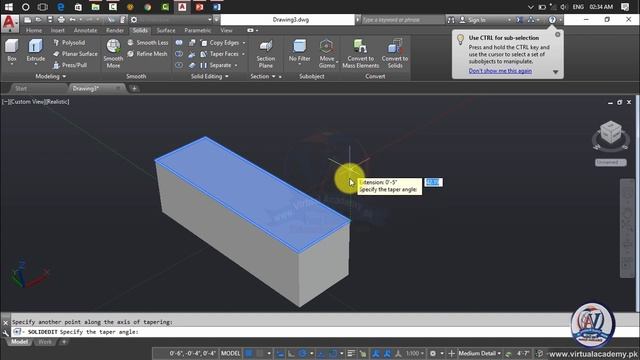
Task: Toggle the drawing grid display in status bar
Action: (249, 353)
